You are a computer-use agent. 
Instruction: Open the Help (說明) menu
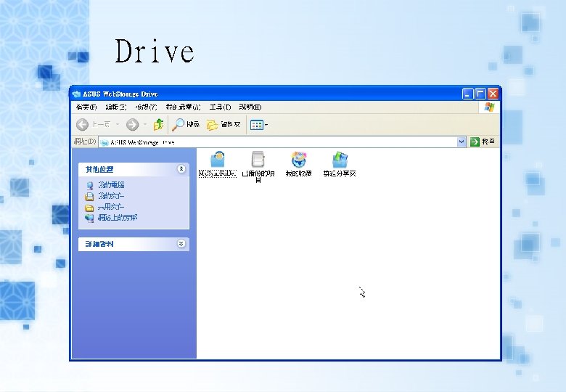[x=250, y=107]
